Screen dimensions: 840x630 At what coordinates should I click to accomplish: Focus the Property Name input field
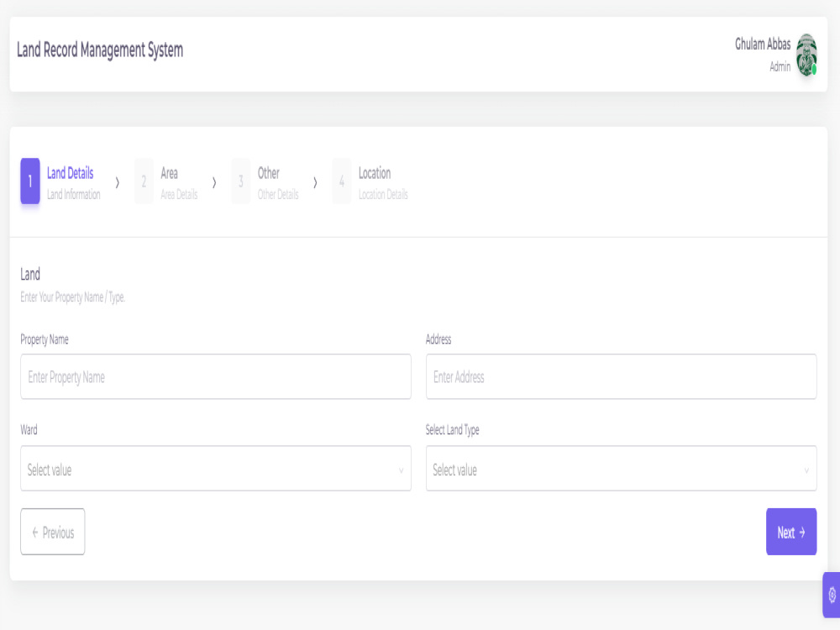point(216,376)
